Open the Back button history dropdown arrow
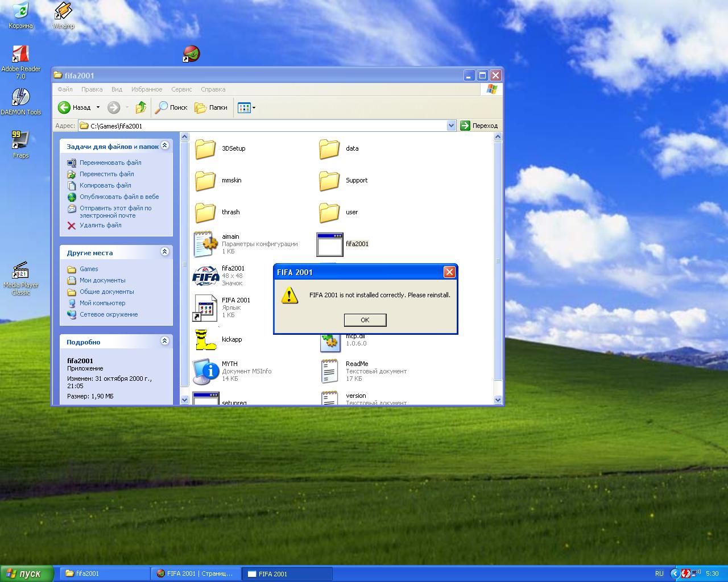 click(x=98, y=107)
